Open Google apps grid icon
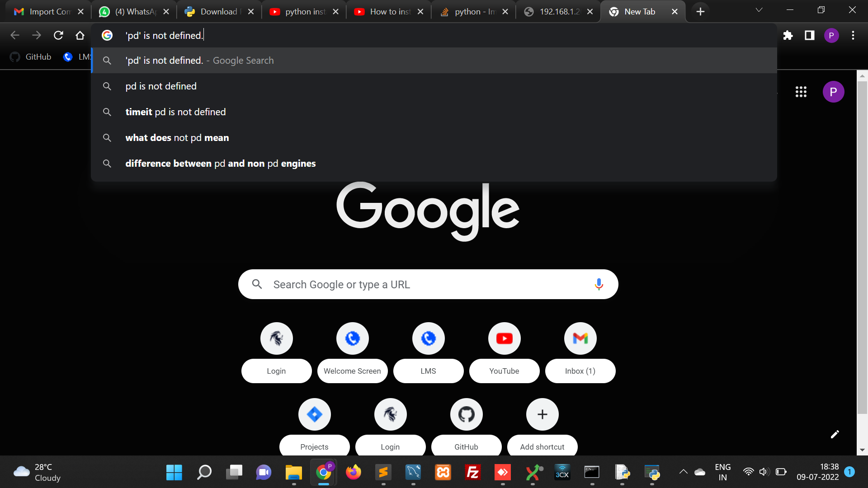868x488 pixels. coord(801,92)
